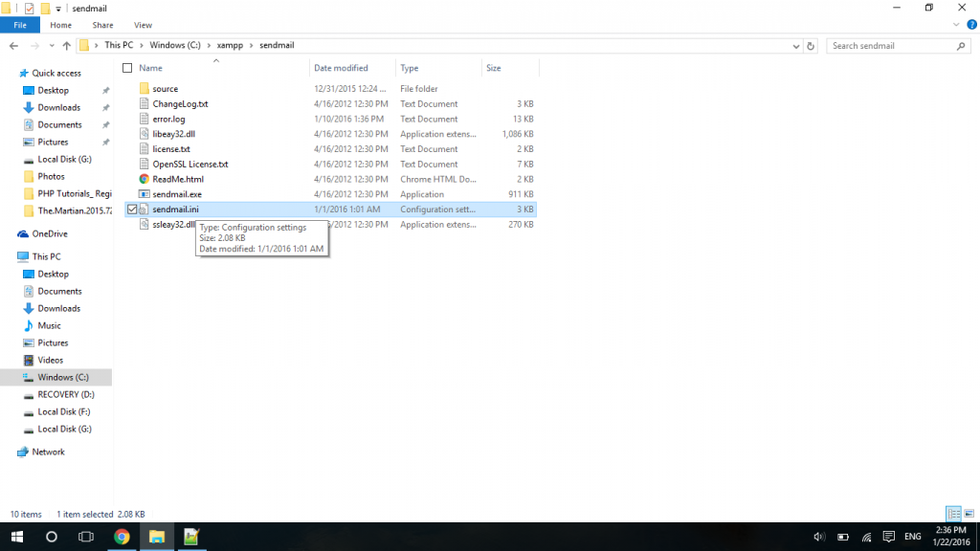
Task: Go to This PC in the breadcrumb
Action: point(119,46)
